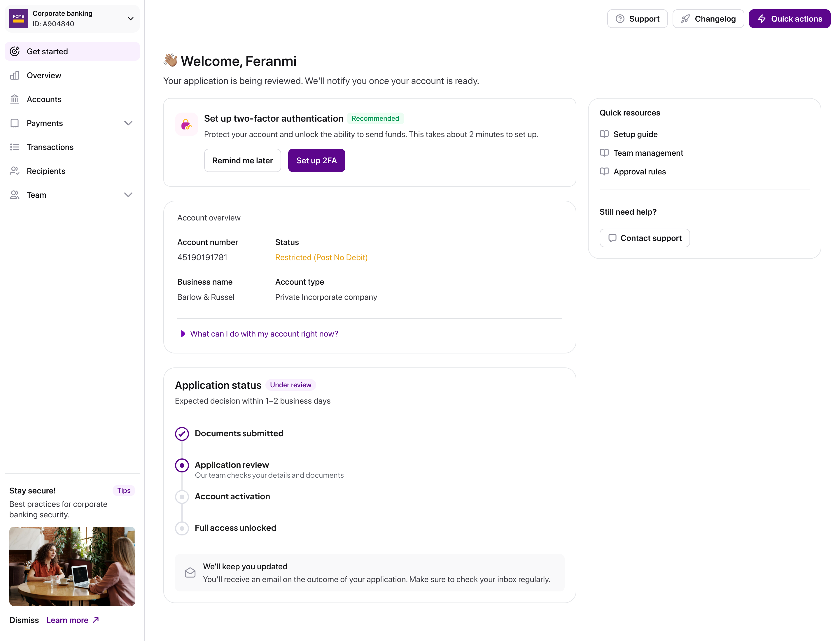Select Payments in the sidebar
This screenshot has width=840, height=641.
point(72,123)
